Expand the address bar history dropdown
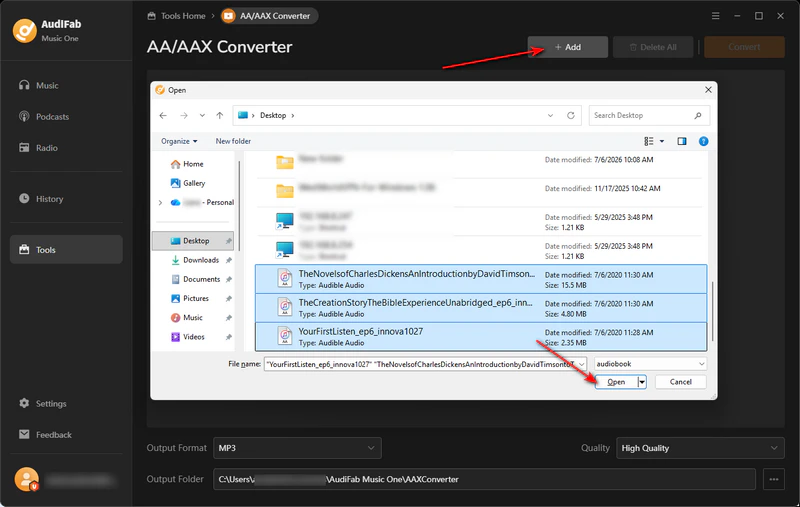This screenshot has height=507, width=800. point(550,115)
